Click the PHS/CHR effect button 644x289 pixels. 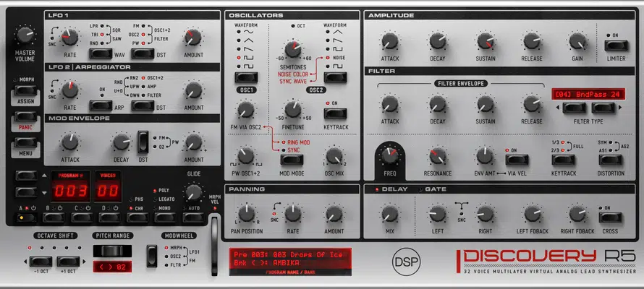point(137,217)
